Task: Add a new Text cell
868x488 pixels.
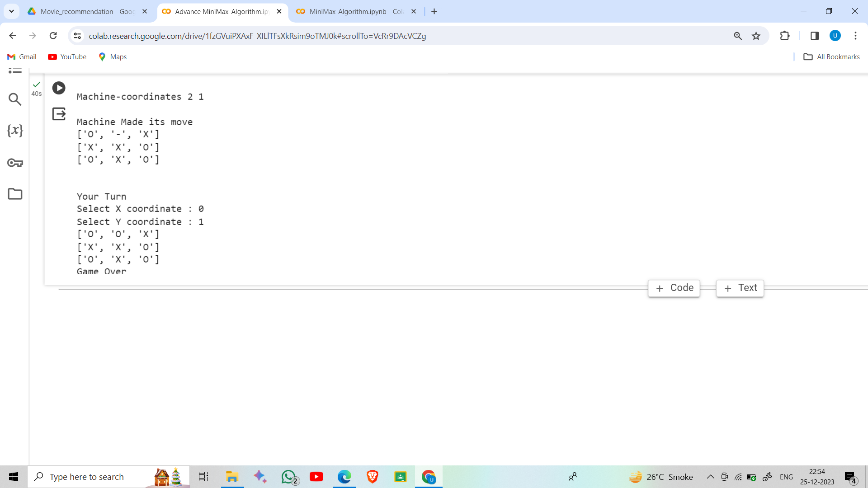Action: (x=740, y=288)
